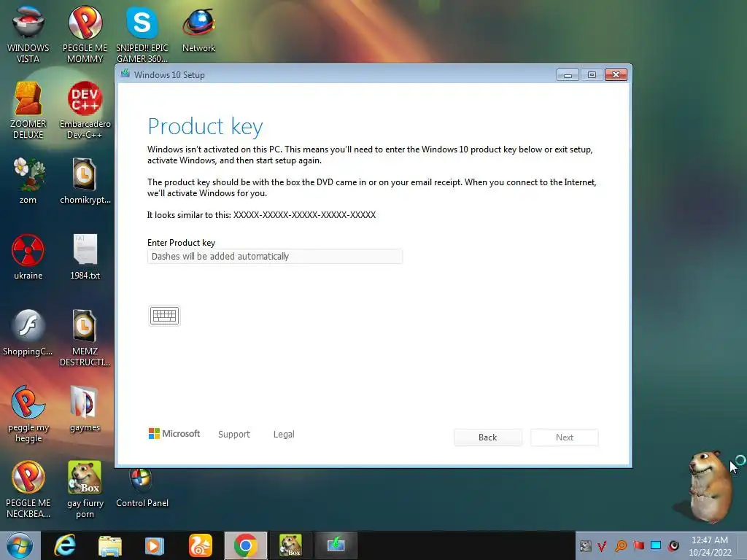Maximize the Windows 10 Setup window

pyautogui.click(x=592, y=75)
